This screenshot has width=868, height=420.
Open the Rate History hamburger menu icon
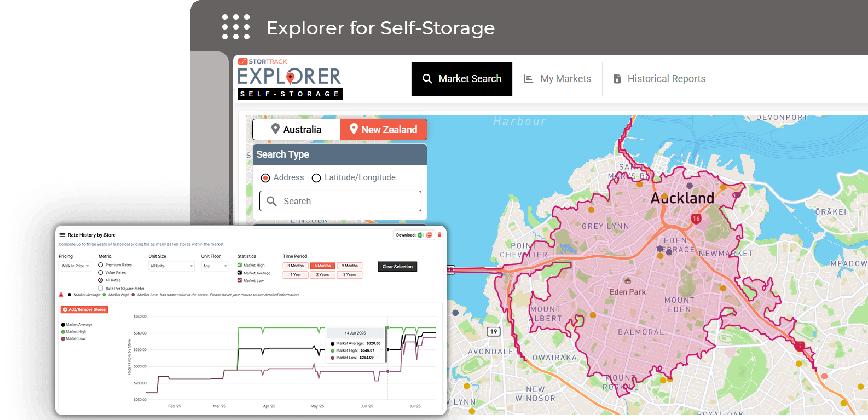click(62, 235)
